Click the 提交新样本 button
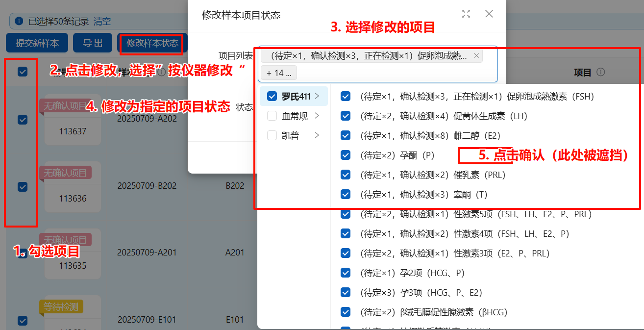This screenshot has height=330, width=644. click(x=37, y=43)
